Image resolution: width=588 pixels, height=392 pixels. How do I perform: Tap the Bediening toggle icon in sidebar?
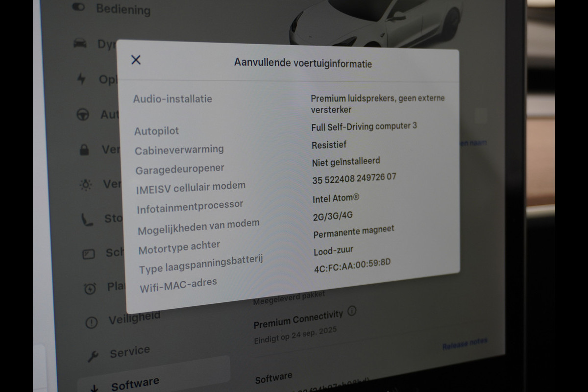[78, 7]
